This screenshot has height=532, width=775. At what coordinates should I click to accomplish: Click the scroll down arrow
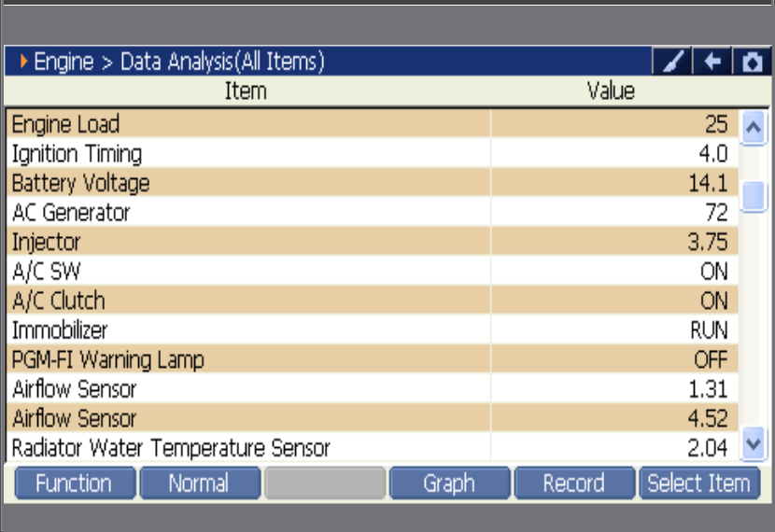click(x=753, y=443)
